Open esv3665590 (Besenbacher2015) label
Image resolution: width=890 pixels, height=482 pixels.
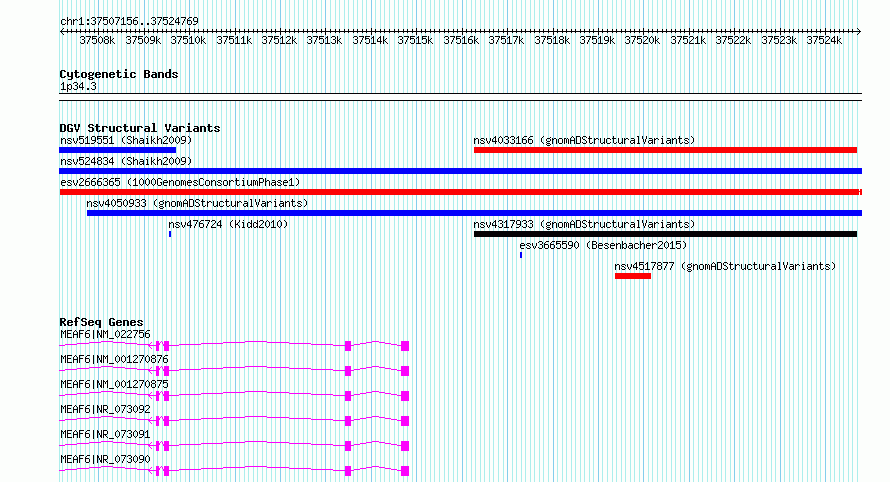(603, 245)
